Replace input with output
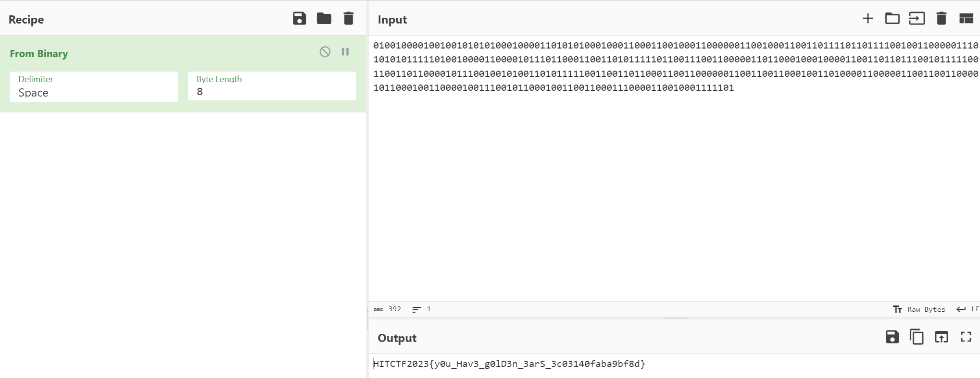Image resolution: width=980 pixels, height=378 pixels. pyautogui.click(x=941, y=337)
